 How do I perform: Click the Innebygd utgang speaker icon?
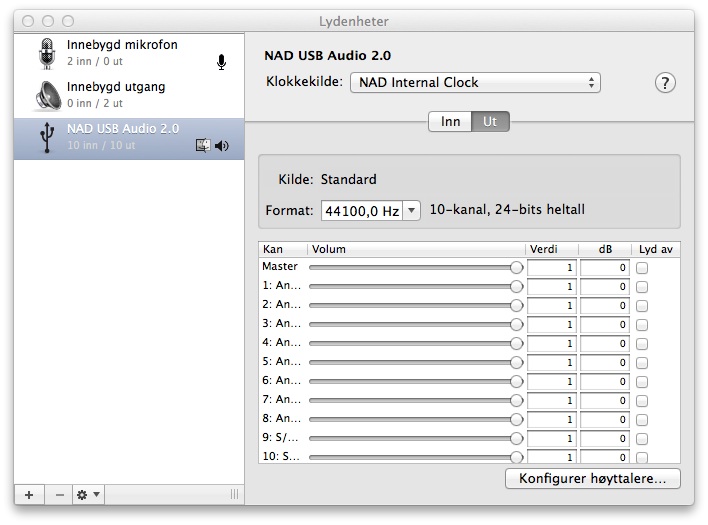45,96
